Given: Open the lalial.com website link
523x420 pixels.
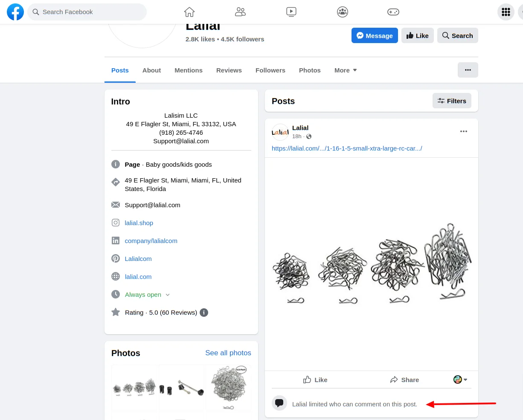Looking at the screenshot, I should [138, 277].
